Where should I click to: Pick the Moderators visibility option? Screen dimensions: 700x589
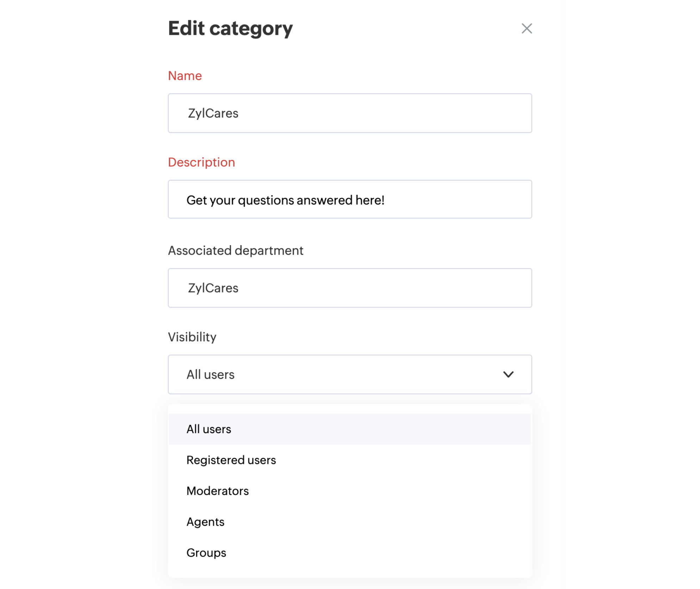click(350, 491)
